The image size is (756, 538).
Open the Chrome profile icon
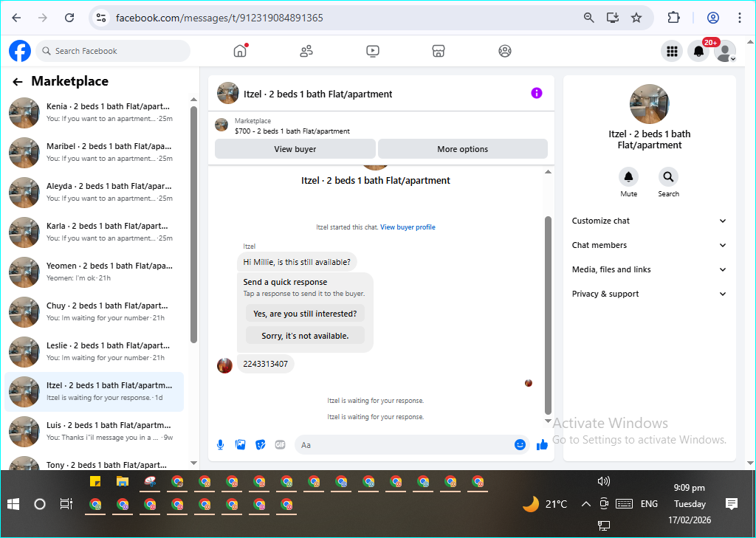(713, 18)
